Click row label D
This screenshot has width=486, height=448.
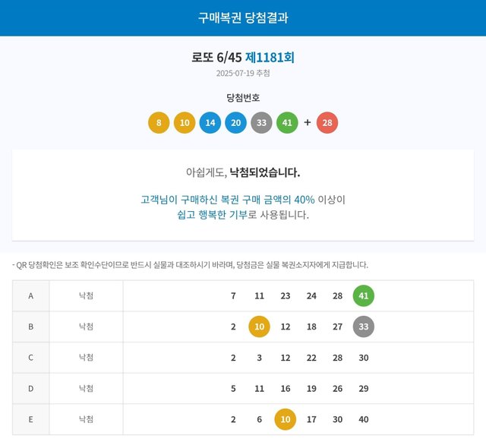pos(30,389)
